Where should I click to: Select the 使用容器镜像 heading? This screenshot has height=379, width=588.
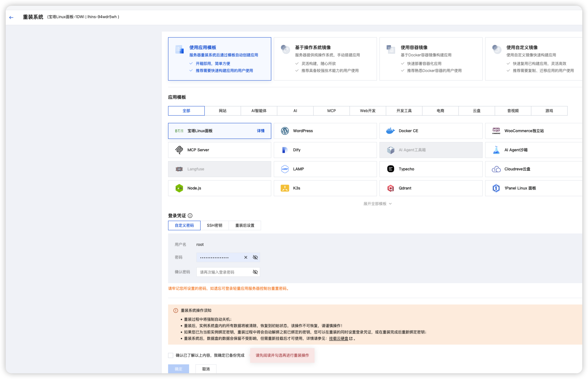pyautogui.click(x=414, y=47)
